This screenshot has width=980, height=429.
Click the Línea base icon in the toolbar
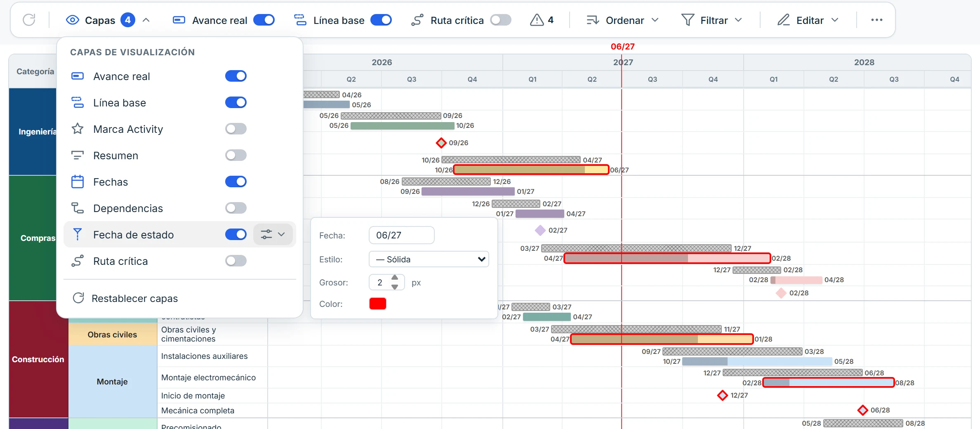(300, 20)
